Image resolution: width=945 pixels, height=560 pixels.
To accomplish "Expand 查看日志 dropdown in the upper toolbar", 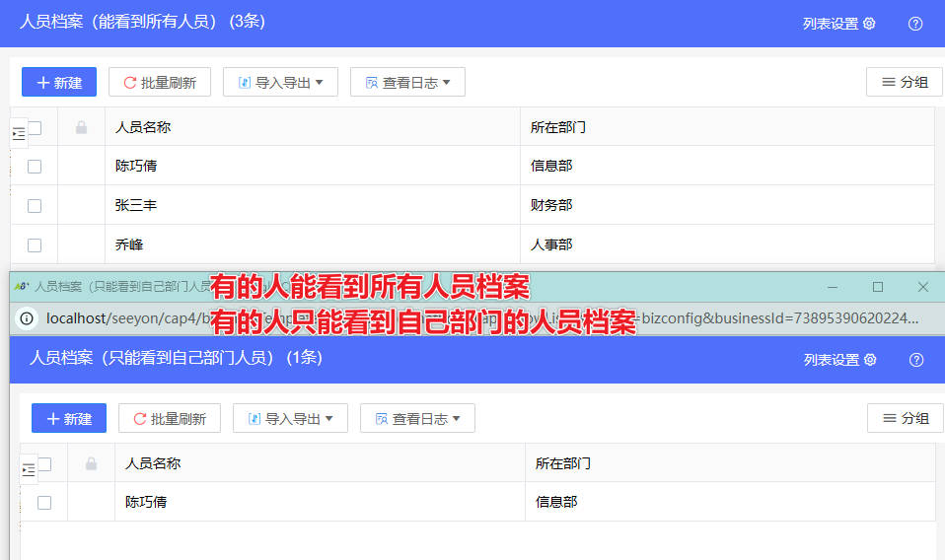I will click(x=407, y=83).
